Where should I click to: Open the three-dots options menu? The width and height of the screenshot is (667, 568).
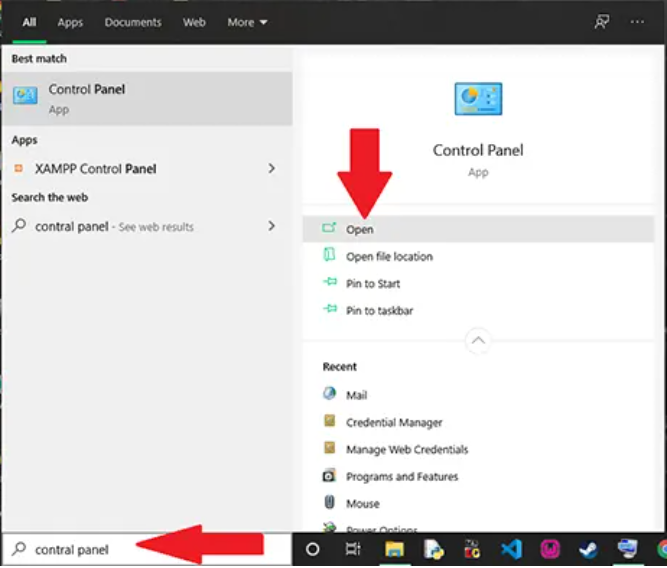tap(637, 22)
